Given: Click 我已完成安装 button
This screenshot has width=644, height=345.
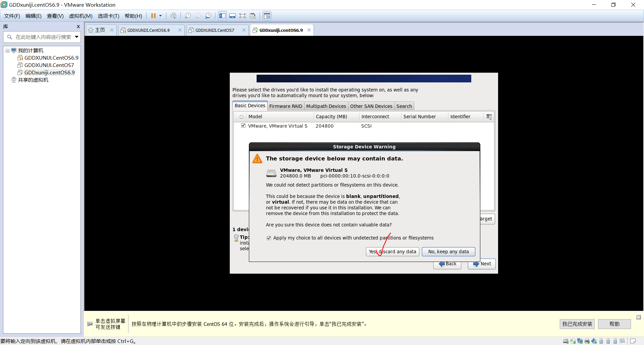Looking at the screenshot, I should pyautogui.click(x=577, y=324).
